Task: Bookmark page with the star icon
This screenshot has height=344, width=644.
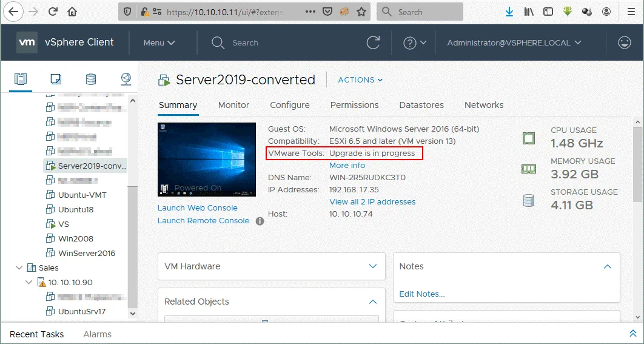Action: 361,12
